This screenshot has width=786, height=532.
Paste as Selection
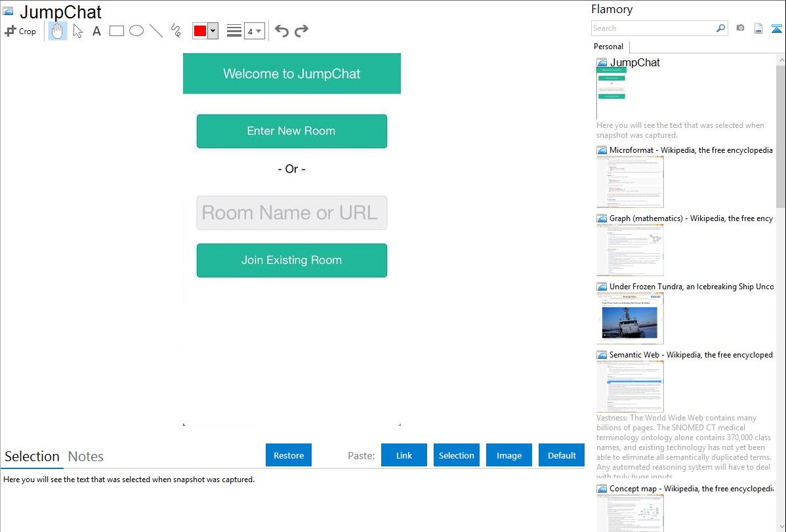tap(457, 455)
